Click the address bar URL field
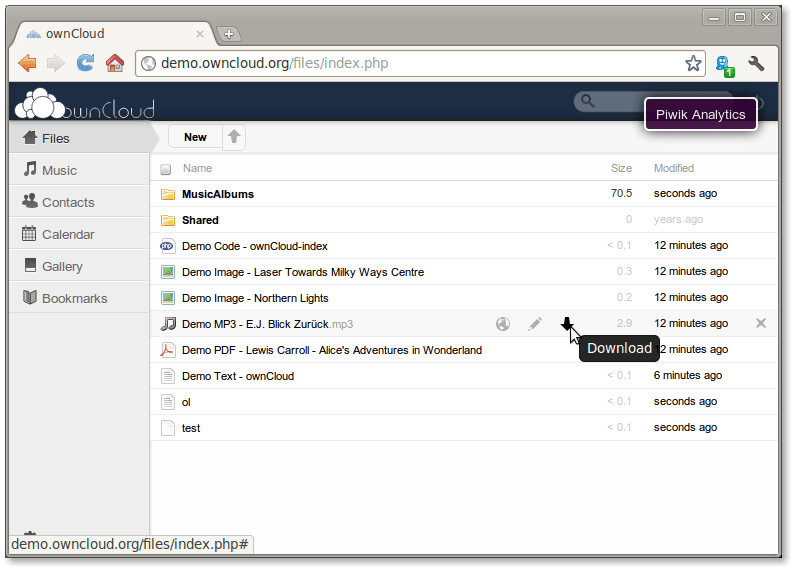791x567 pixels. click(420, 64)
